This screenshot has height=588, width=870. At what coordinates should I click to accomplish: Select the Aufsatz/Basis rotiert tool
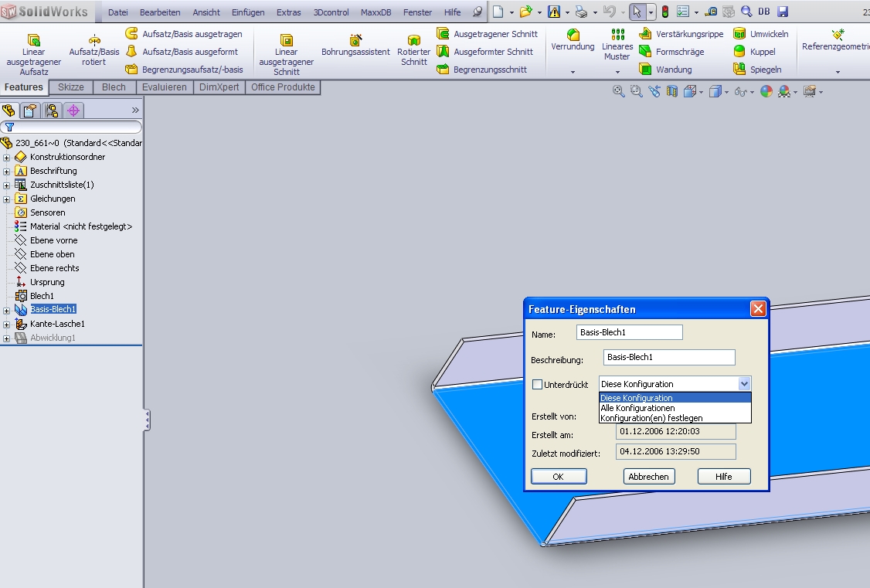point(93,50)
